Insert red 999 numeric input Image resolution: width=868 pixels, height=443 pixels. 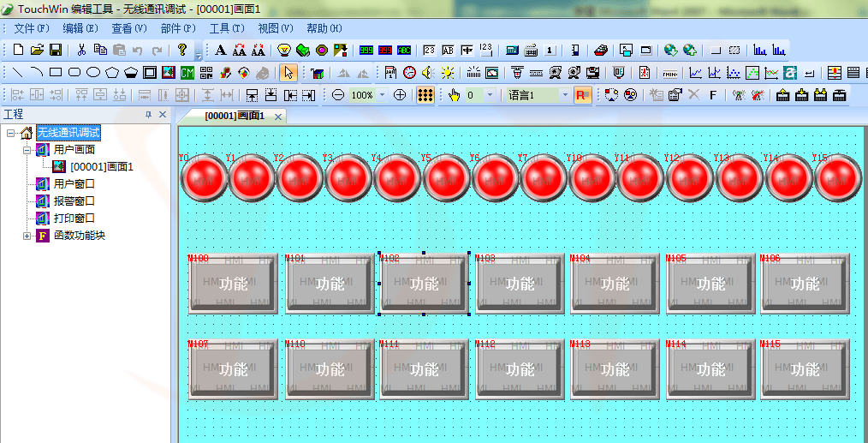point(384,51)
